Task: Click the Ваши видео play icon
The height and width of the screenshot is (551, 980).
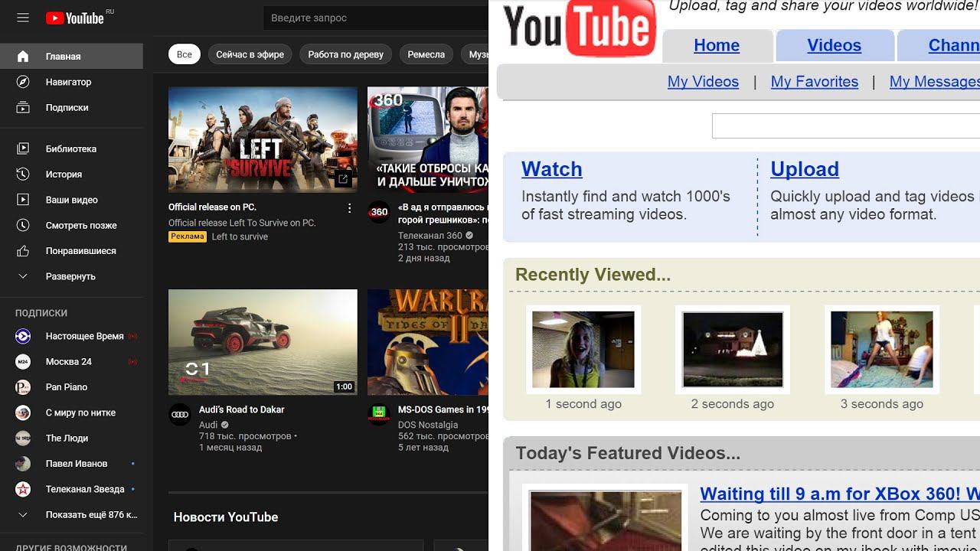Action: click(x=23, y=200)
